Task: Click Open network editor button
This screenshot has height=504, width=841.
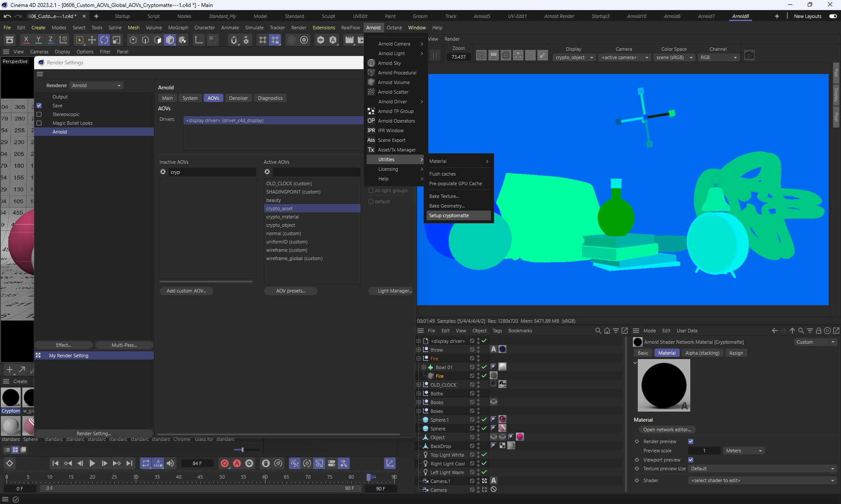Action: [667, 430]
